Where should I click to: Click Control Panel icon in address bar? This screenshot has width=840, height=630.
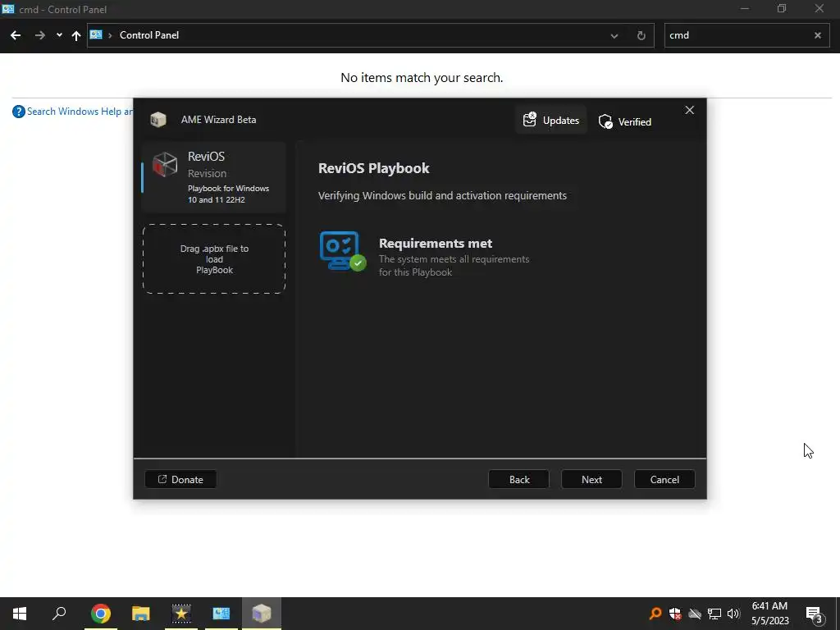pos(96,34)
